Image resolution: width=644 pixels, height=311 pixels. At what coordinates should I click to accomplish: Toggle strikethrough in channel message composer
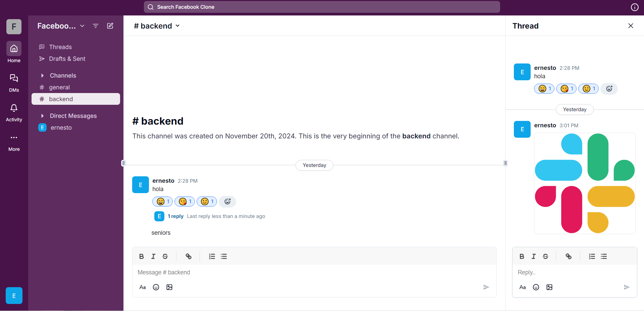coord(165,256)
